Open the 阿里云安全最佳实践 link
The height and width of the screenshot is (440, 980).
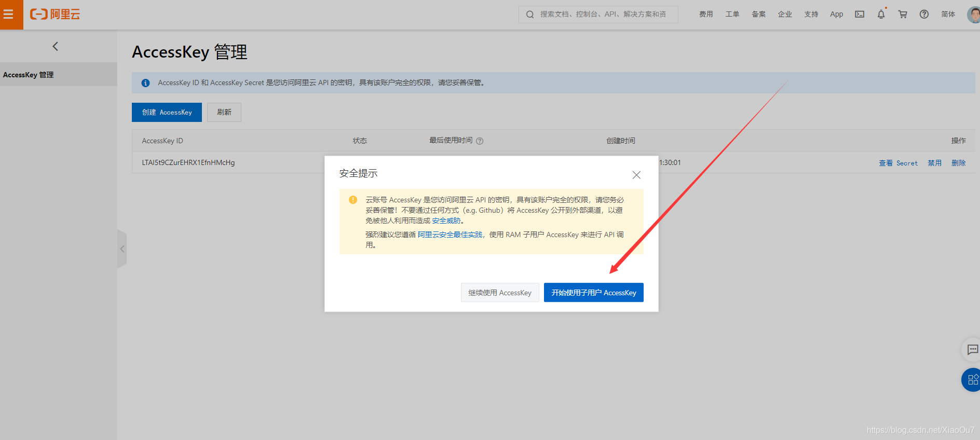pos(450,235)
